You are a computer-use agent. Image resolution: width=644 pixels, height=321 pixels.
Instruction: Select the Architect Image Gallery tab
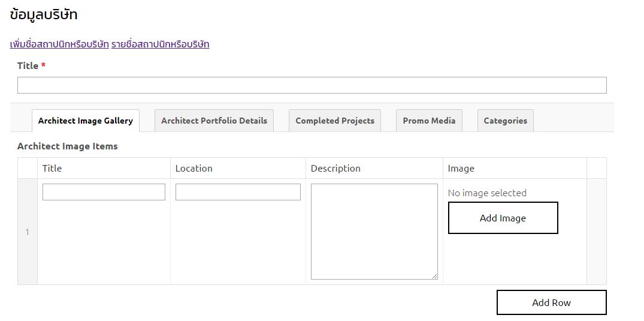pos(86,121)
